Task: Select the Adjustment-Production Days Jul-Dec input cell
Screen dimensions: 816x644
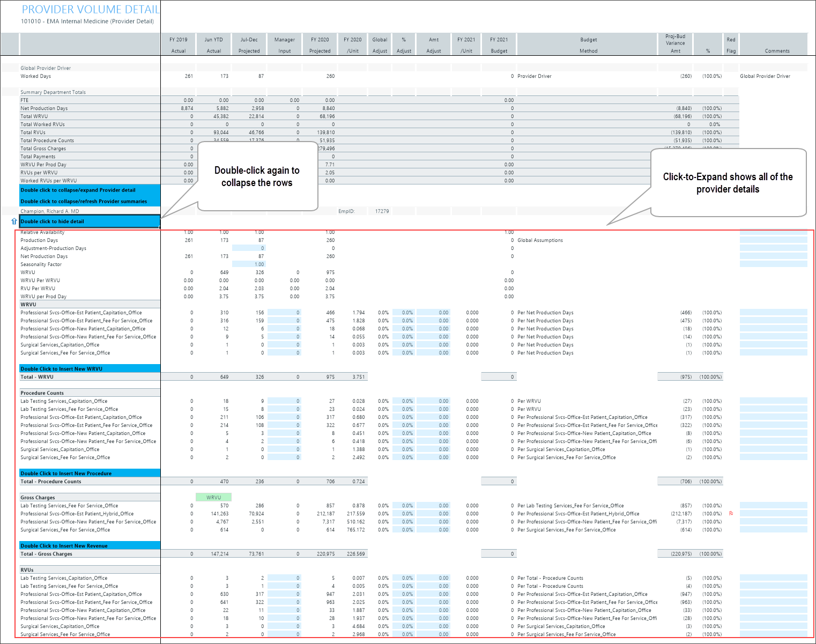Action: pos(249,248)
